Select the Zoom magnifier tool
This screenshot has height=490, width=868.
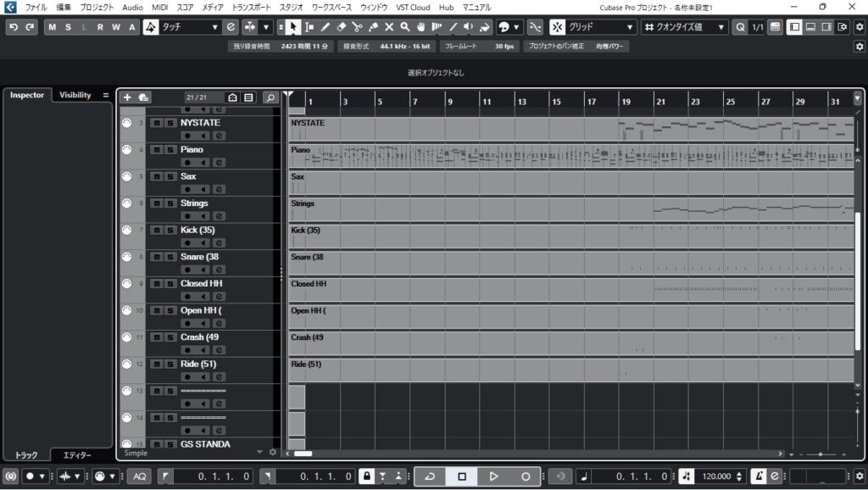pyautogui.click(x=405, y=27)
